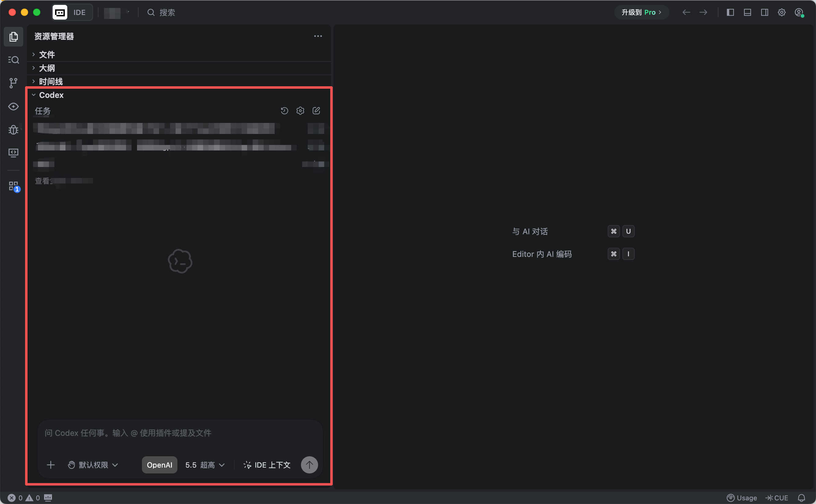Click the 升级到 Pro upgrade button

641,12
